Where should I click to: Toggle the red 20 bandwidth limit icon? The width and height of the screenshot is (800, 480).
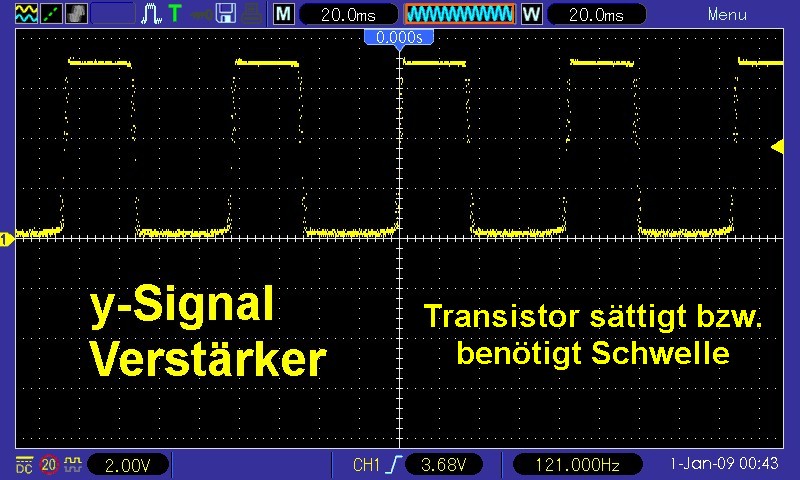(49, 465)
